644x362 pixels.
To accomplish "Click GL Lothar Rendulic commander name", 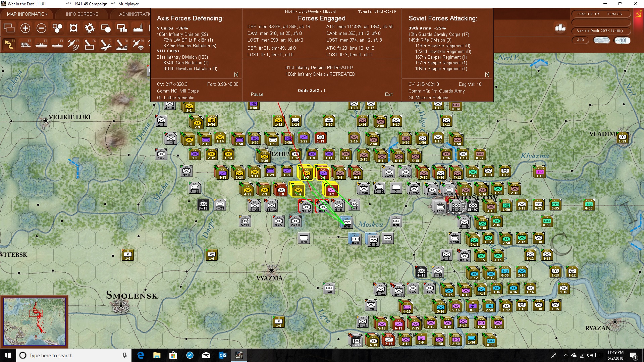I will (x=175, y=98).
